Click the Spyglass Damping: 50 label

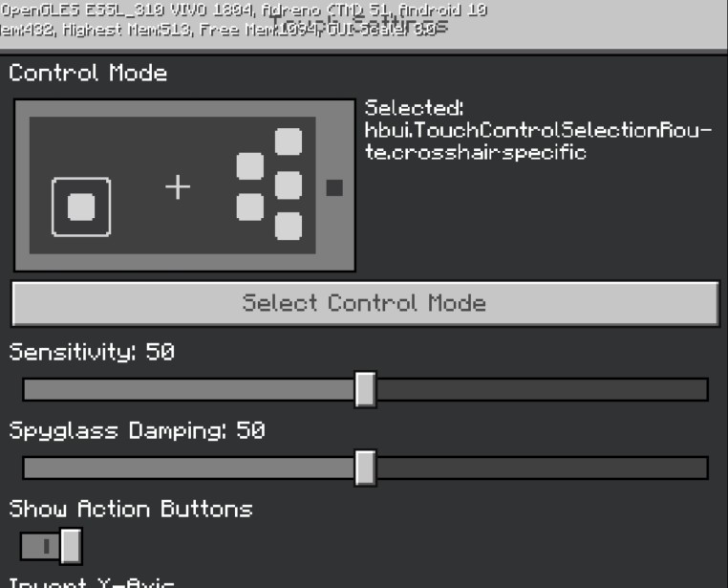137,430
